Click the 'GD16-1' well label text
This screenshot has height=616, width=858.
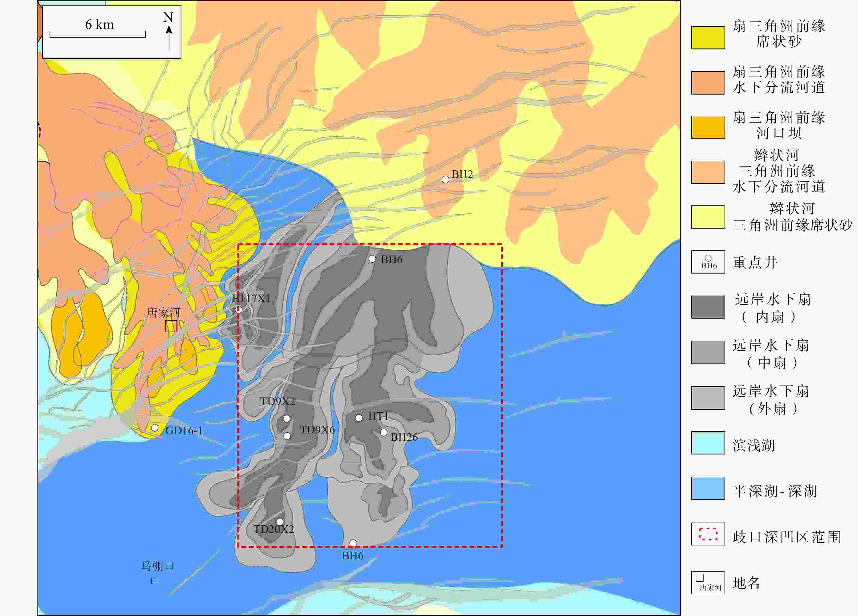(184, 430)
